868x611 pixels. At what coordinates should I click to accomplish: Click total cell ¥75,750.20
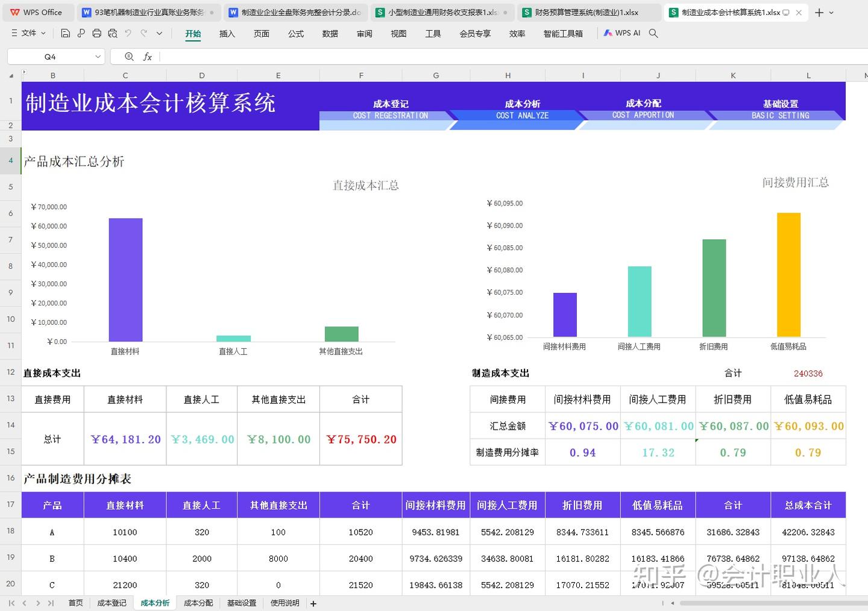coord(361,439)
